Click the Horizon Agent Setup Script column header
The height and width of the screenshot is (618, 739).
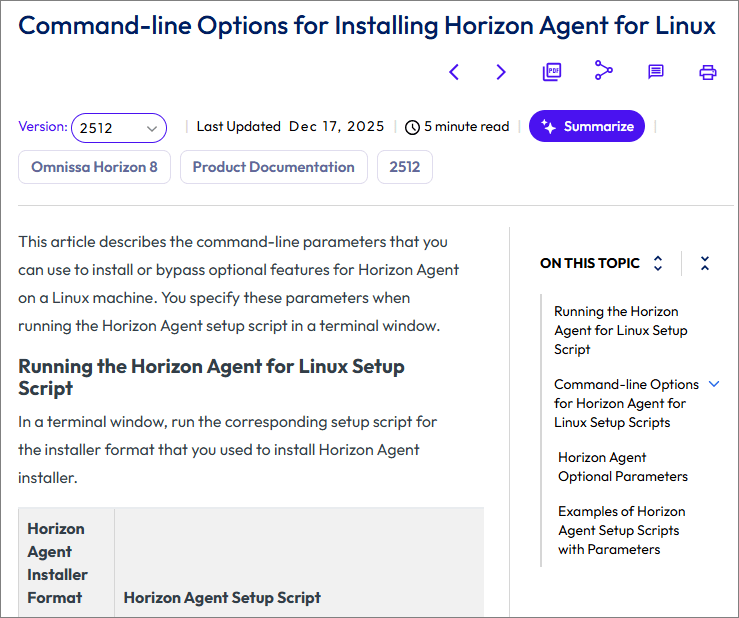pyautogui.click(x=222, y=597)
